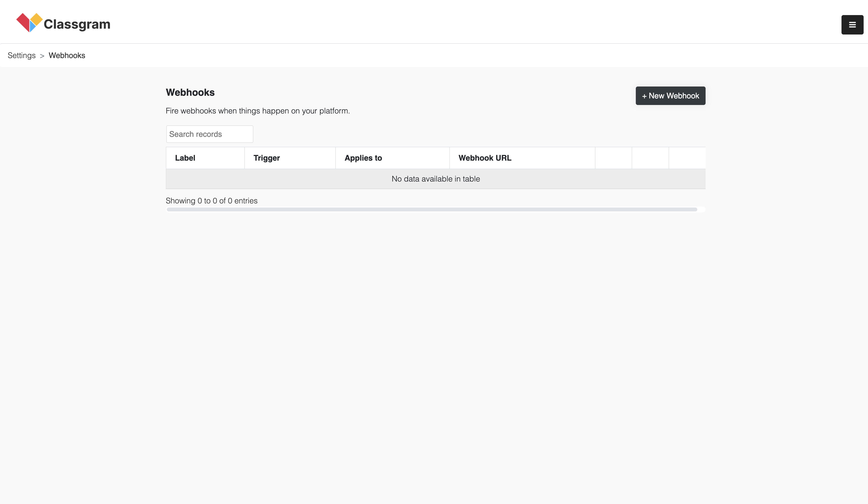
Task: Sort by Trigger column header
Action: tap(290, 158)
